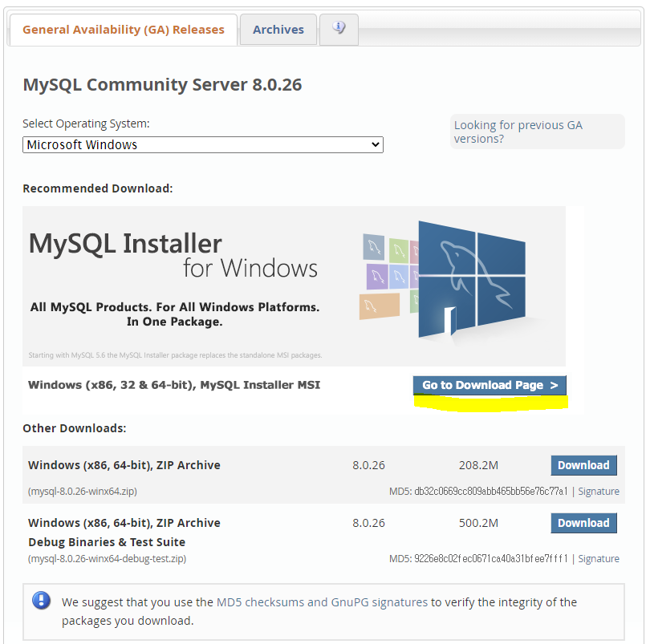The height and width of the screenshot is (644, 646).
Task: Click the filename (mysql-8.0.26-winx64-debug-test.zip)
Action: coord(107,559)
